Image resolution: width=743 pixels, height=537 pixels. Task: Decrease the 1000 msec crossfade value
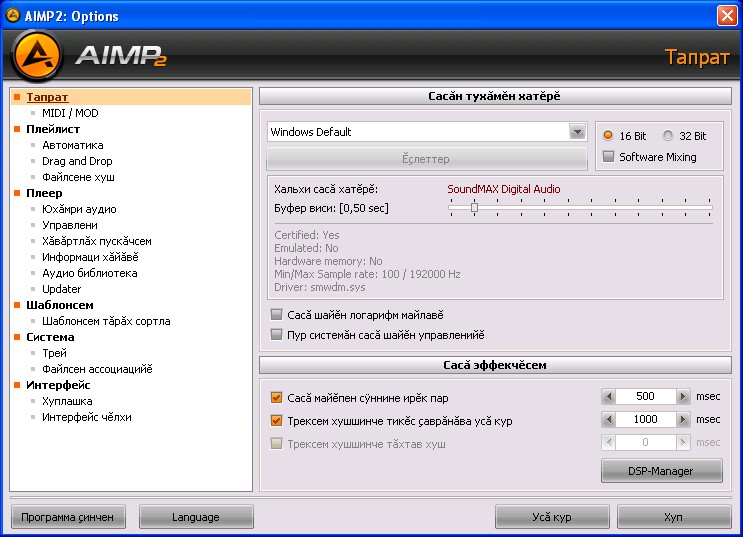point(609,419)
